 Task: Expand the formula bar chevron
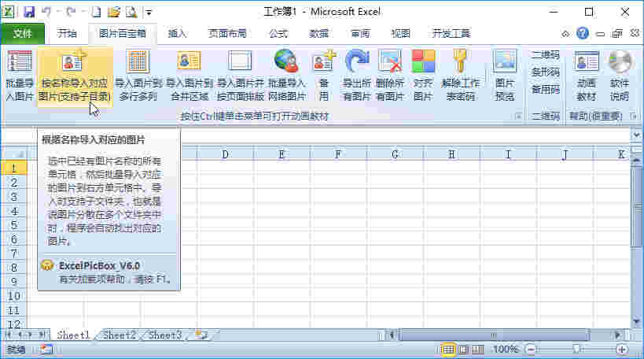(x=636, y=135)
